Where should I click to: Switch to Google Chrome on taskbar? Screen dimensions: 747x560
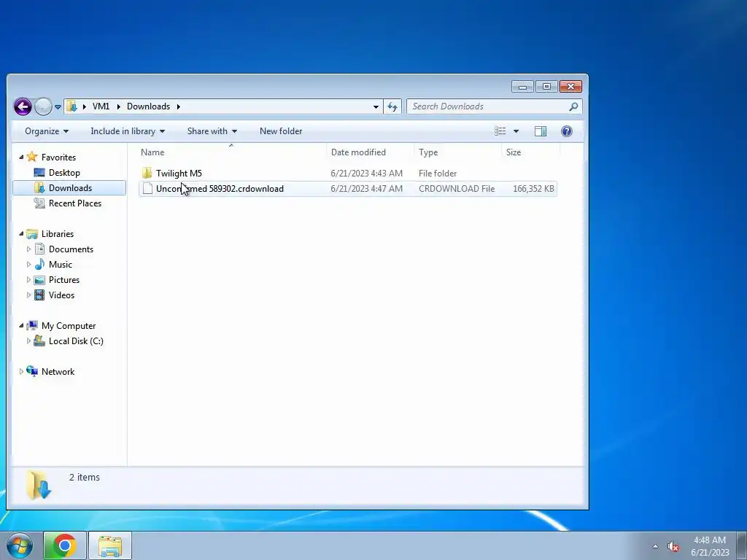coord(65,545)
